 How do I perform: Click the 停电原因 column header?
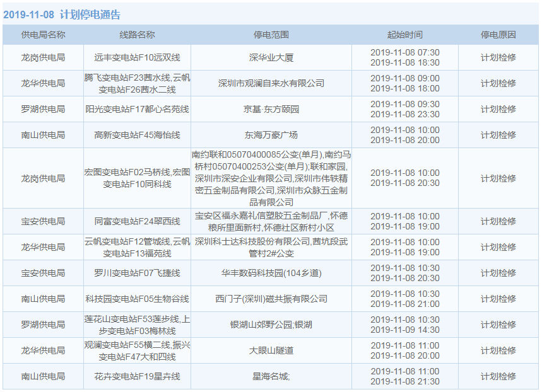[x=498, y=35]
